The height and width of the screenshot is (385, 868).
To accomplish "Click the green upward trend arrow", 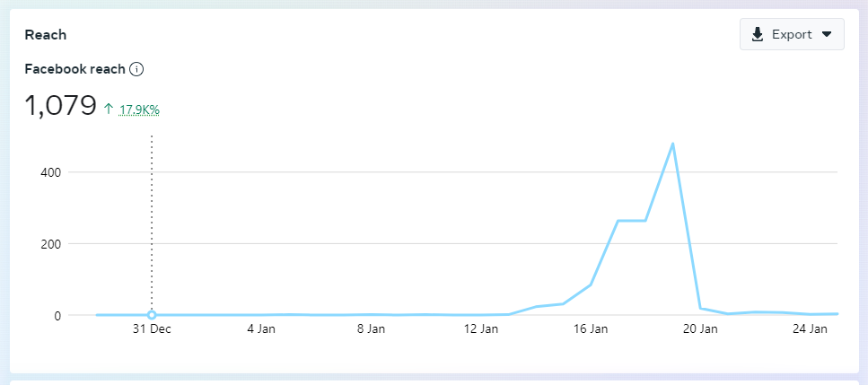I will pos(109,109).
